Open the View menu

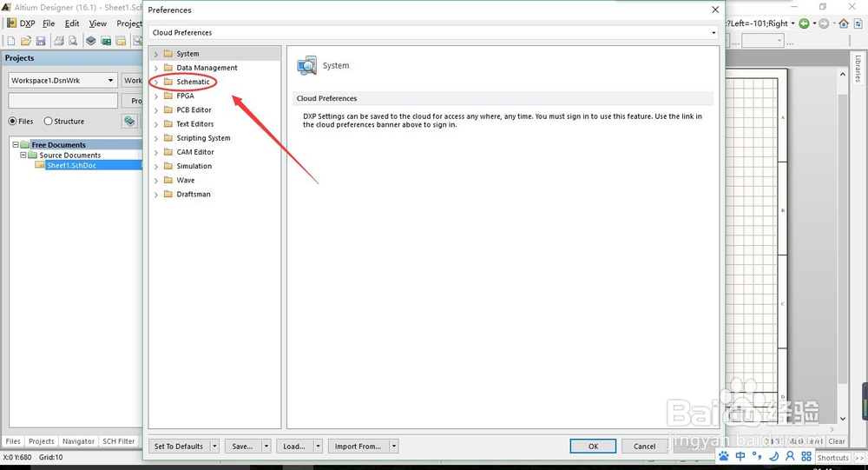97,23
